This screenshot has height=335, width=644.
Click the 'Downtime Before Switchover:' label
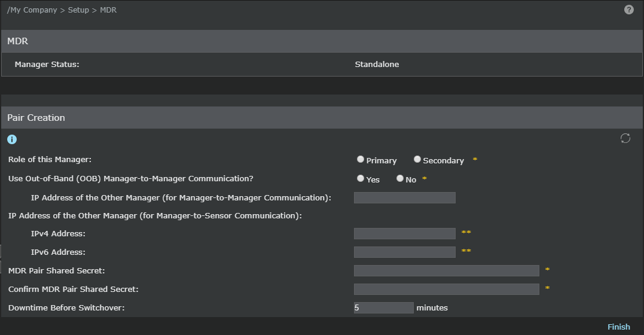(66, 307)
